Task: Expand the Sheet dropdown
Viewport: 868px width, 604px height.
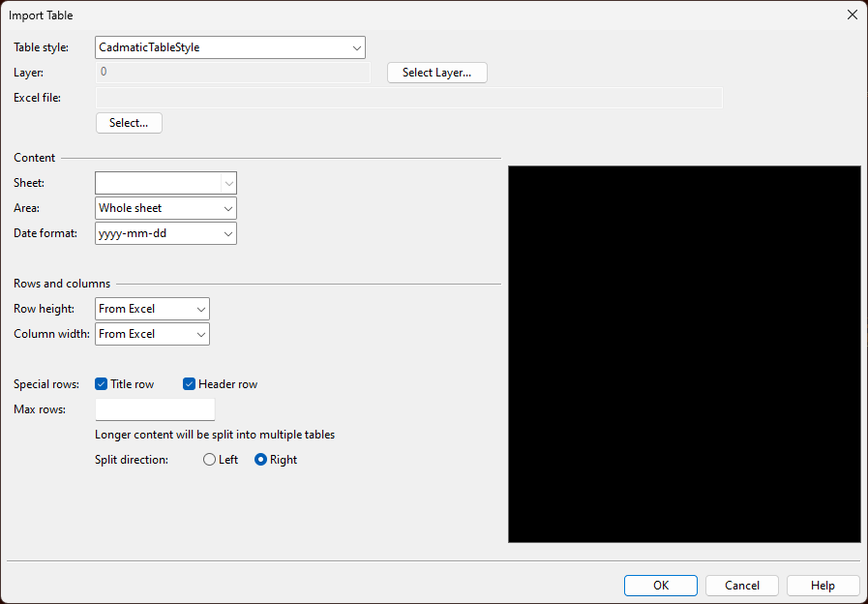Action: (x=165, y=183)
